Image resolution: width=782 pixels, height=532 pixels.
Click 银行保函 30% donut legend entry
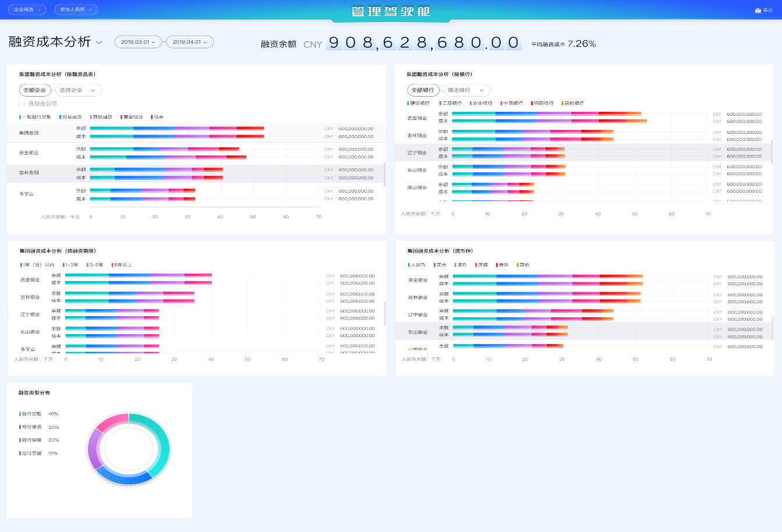38,427
